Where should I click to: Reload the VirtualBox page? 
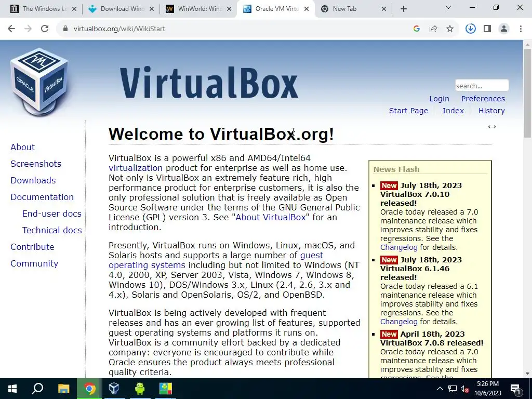point(45,29)
